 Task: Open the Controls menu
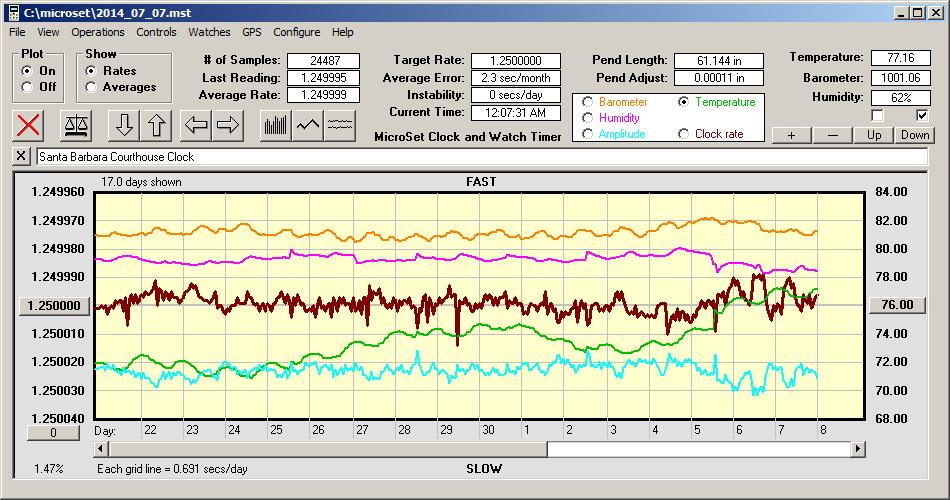pos(156,32)
